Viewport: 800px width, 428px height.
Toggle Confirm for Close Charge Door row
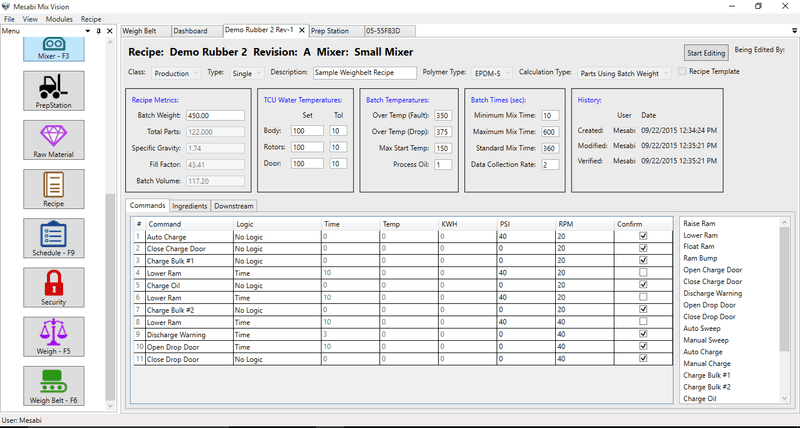click(x=643, y=248)
